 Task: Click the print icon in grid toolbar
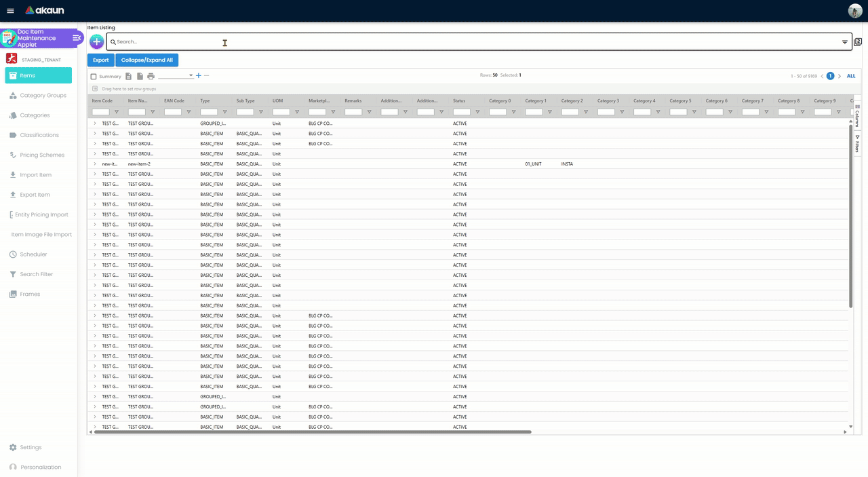(151, 76)
